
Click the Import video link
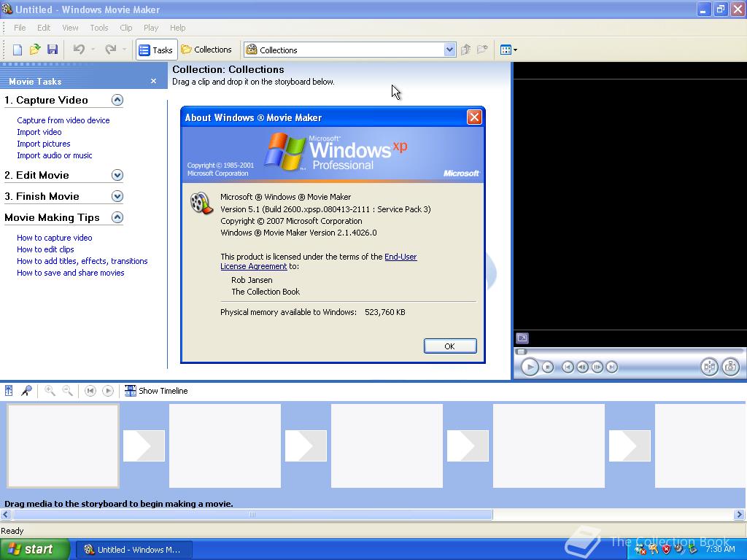point(39,132)
